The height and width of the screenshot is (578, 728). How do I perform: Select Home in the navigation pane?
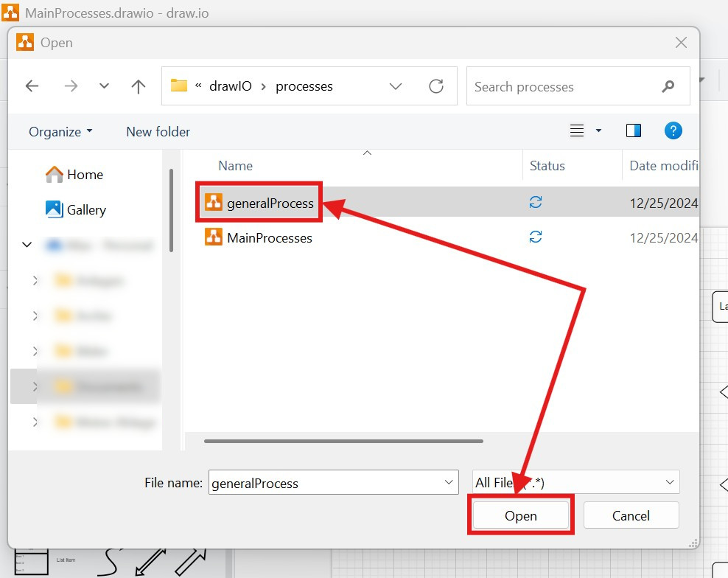click(84, 175)
